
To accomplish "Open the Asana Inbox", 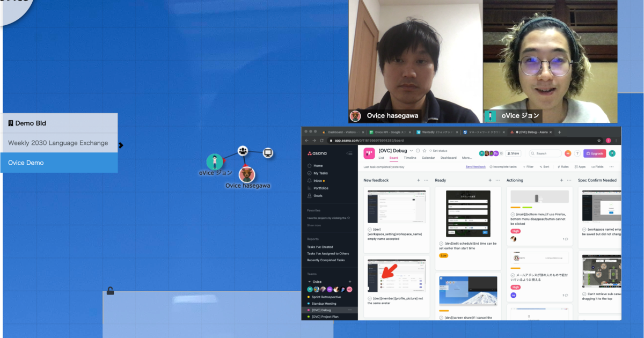I will click(316, 181).
